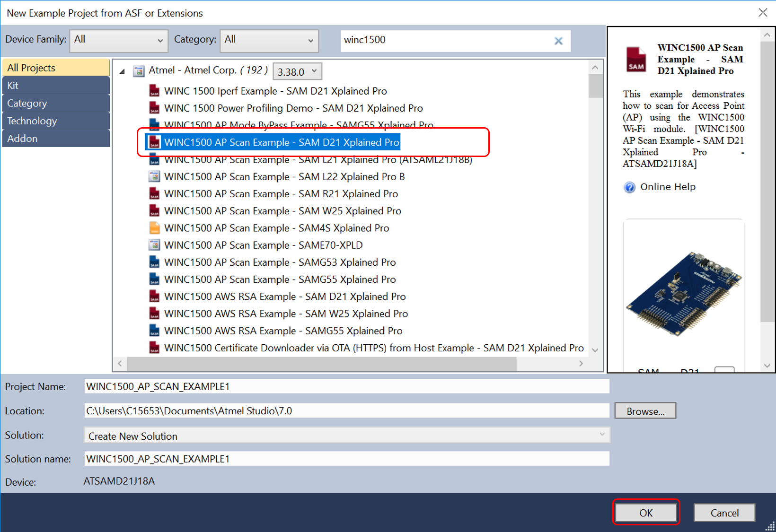
Task: Click the WINC 1500 Iperf Example project icon
Action: (x=154, y=91)
